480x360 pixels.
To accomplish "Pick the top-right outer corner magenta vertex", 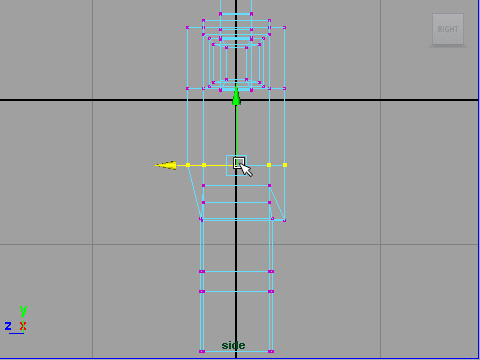I will pos(284,27).
